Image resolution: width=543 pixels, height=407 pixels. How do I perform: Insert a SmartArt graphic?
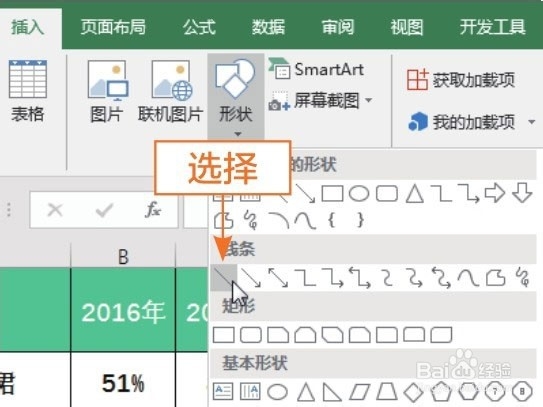click(316, 69)
